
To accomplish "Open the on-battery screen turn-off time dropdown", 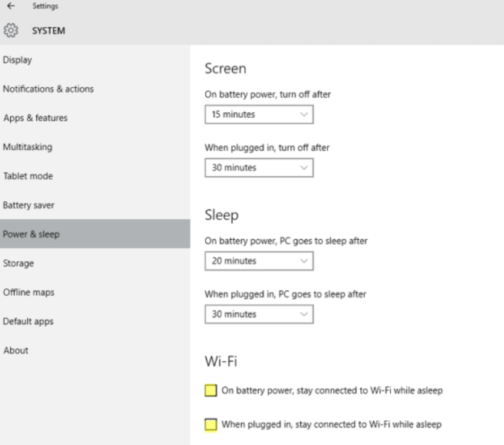I will coord(259,114).
